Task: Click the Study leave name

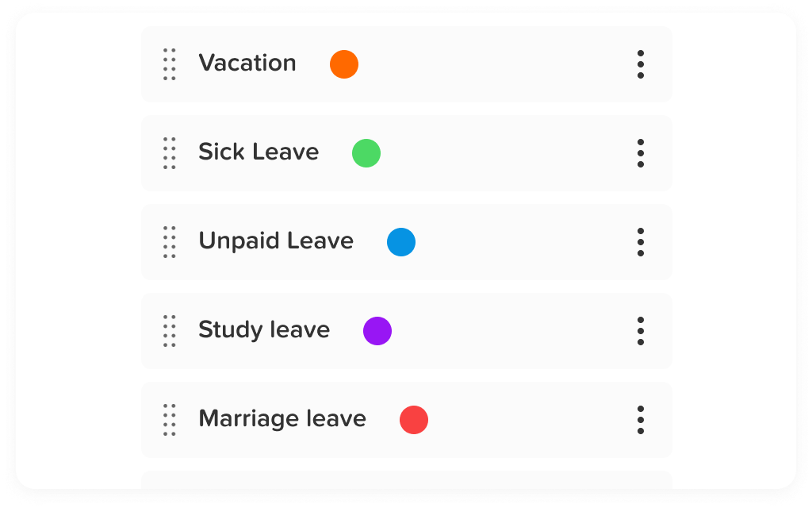Action: (264, 330)
